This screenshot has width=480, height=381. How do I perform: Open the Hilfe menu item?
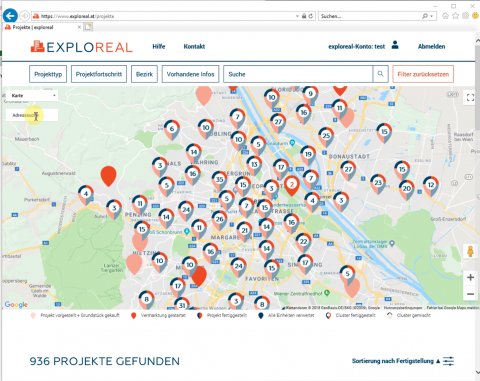[x=159, y=46]
